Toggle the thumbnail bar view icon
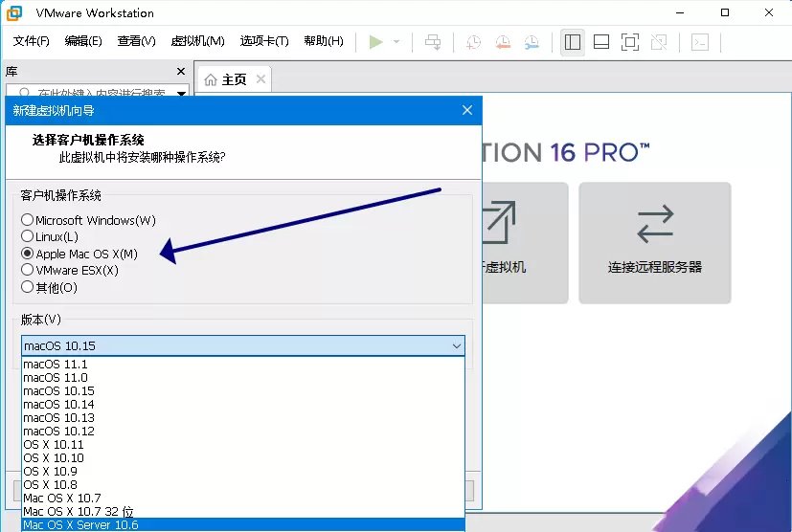This screenshot has height=532, width=792. (601, 42)
